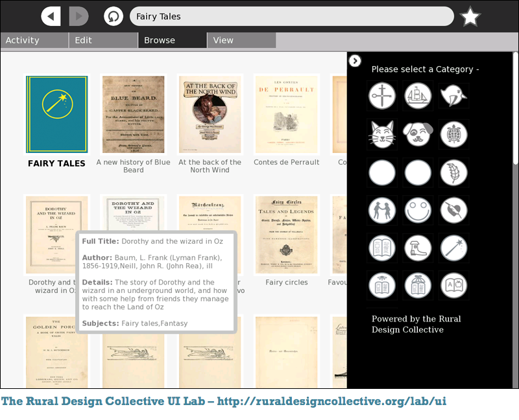This screenshot has height=420, width=519.
Task: Collapse the category panel with arrow button
Action: pos(355,61)
